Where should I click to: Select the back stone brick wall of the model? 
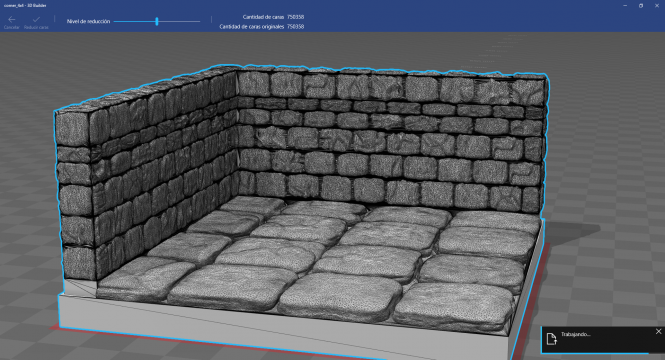(390, 140)
